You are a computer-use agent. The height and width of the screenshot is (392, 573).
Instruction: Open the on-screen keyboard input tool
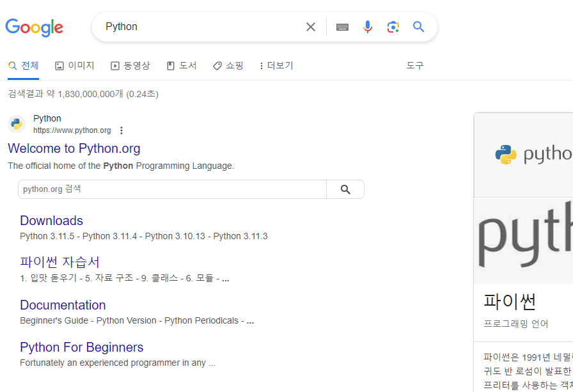point(342,27)
